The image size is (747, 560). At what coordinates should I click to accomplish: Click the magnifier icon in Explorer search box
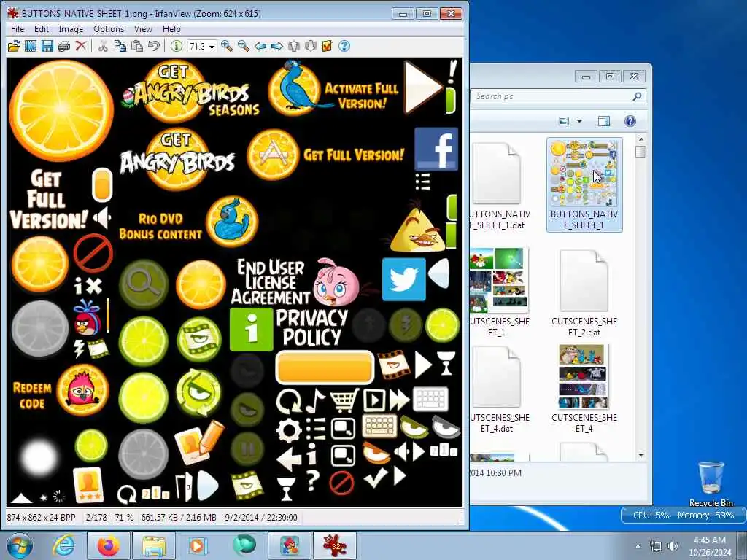point(636,96)
